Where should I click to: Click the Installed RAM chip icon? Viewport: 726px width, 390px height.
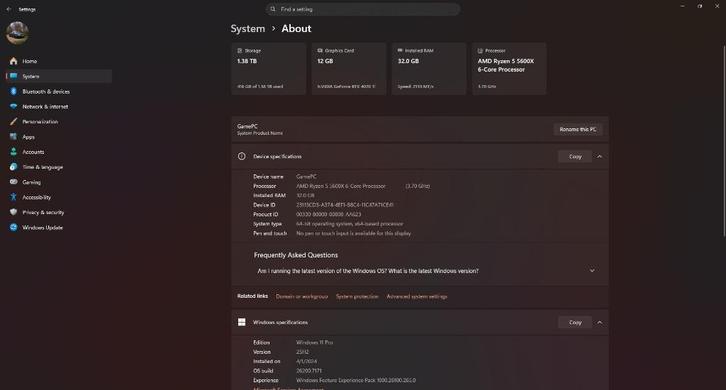[x=400, y=50]
